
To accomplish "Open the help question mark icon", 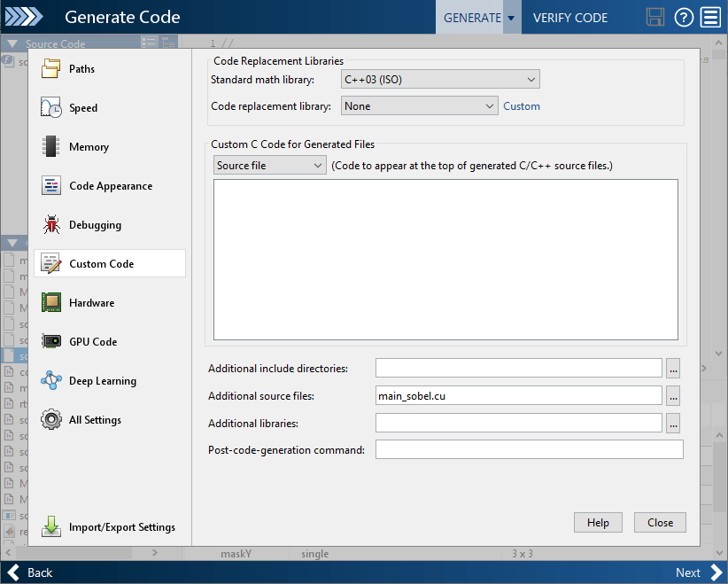I will point(683,18).
